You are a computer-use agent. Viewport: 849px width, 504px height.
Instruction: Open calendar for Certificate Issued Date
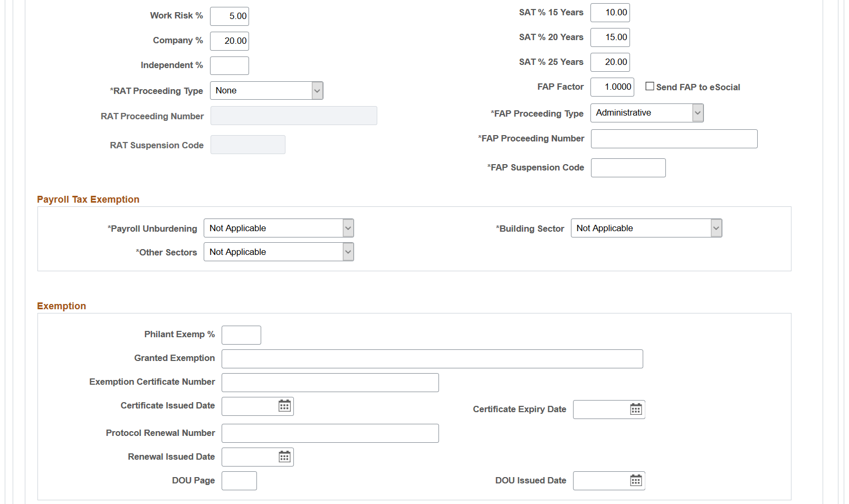(x=284, y=406)
